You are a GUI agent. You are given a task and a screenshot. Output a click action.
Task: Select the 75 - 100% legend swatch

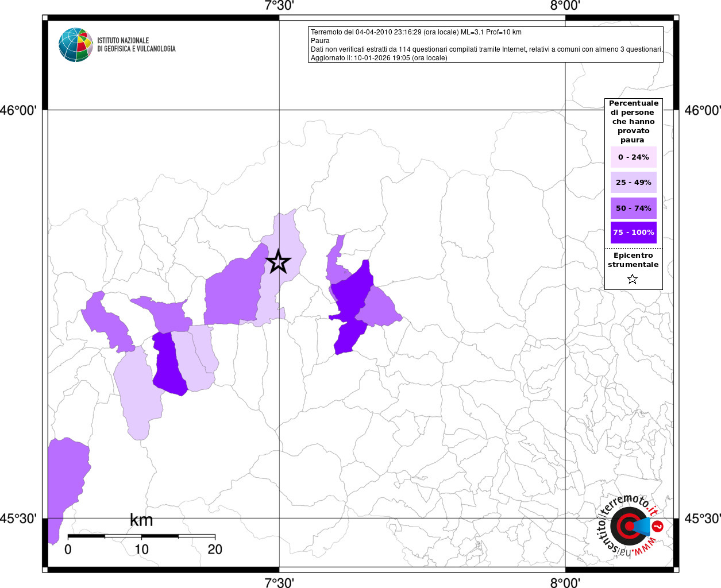[x=633, y=233]
